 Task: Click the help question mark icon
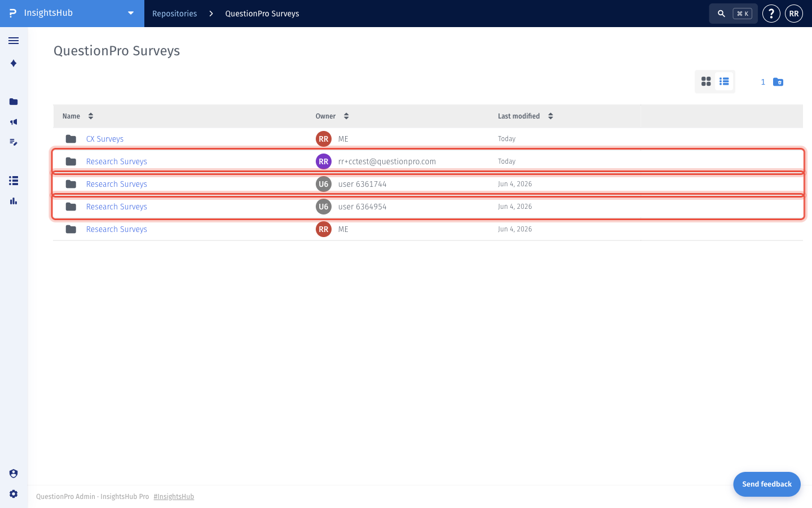[771, 14]
